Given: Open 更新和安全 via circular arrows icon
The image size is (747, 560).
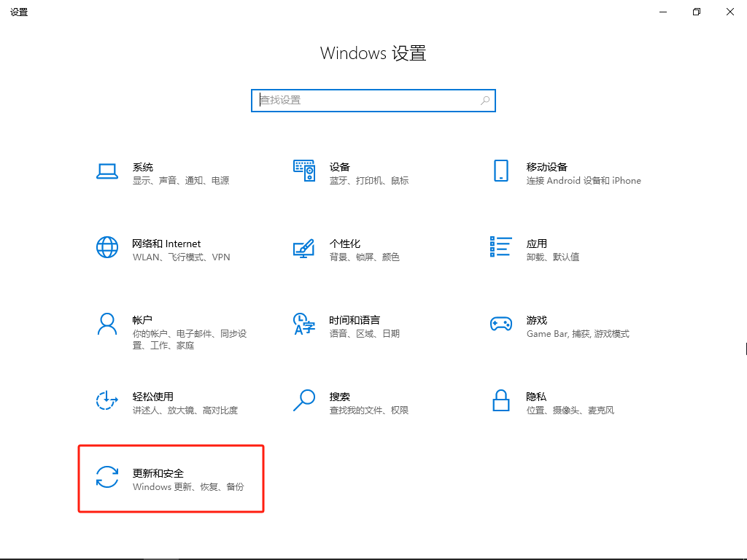Looking at the screenshot, I should click(107, 478).
